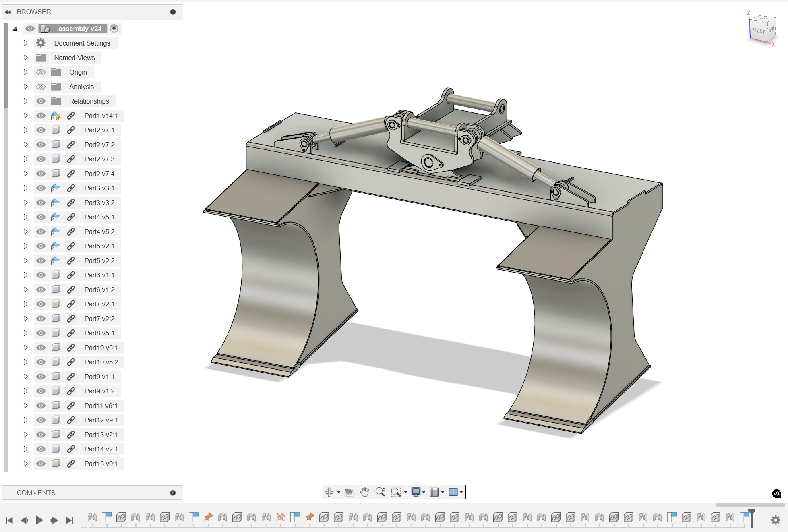Select the Orbit navigation tool
Screen dimensions: 788x532
[x=329, y=492]
